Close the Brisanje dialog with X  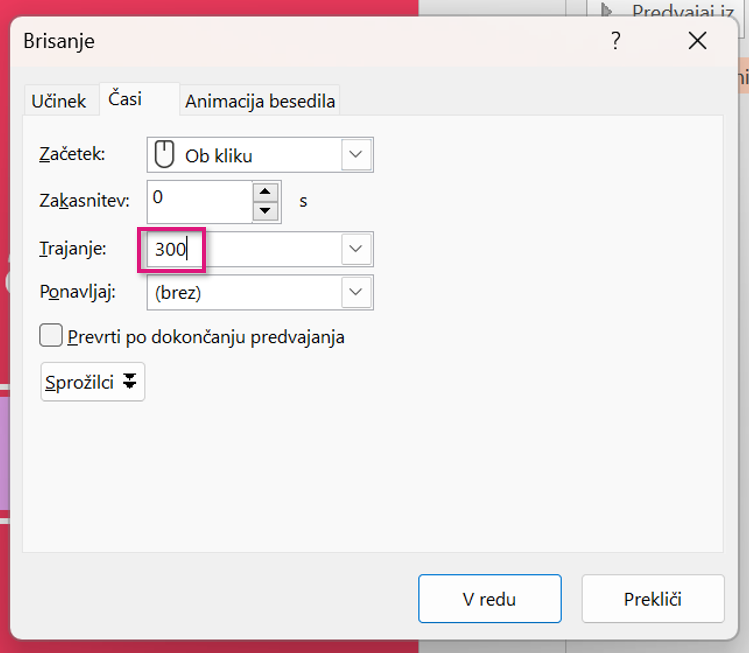(697, 41)
